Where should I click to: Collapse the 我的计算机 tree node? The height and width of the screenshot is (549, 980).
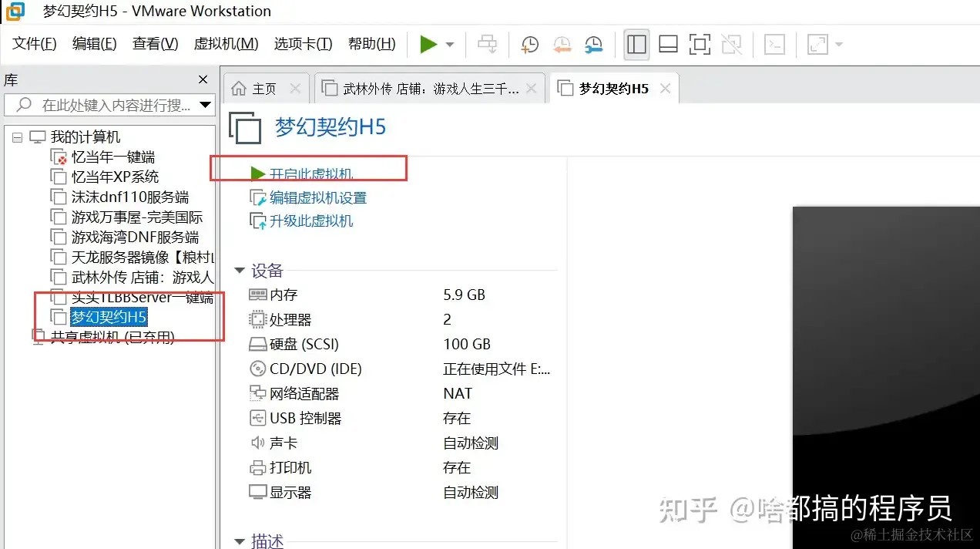18,137
